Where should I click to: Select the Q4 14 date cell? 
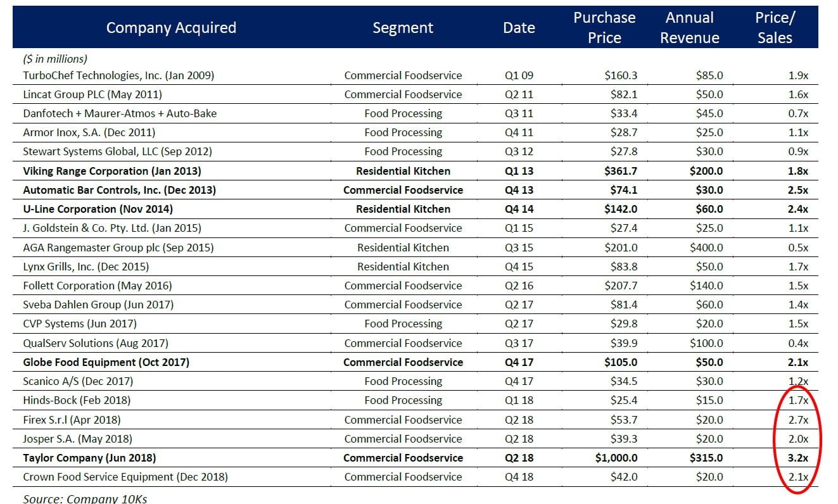519,209
